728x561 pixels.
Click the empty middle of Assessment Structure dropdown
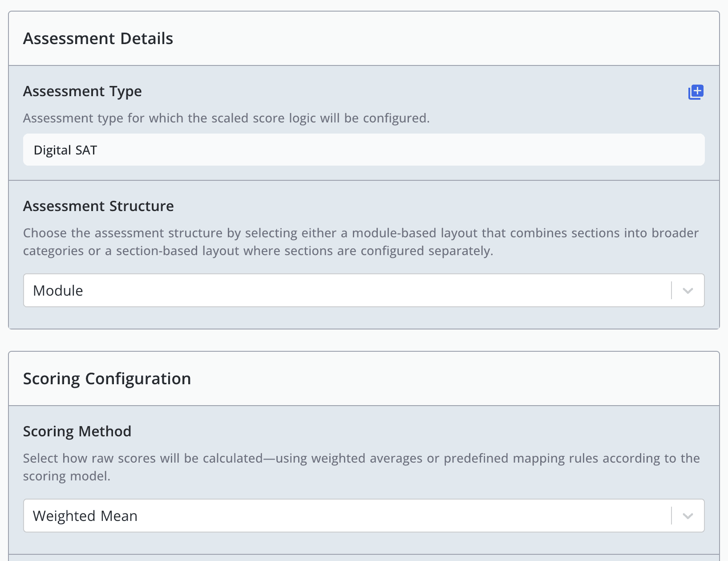pos(356,291)
